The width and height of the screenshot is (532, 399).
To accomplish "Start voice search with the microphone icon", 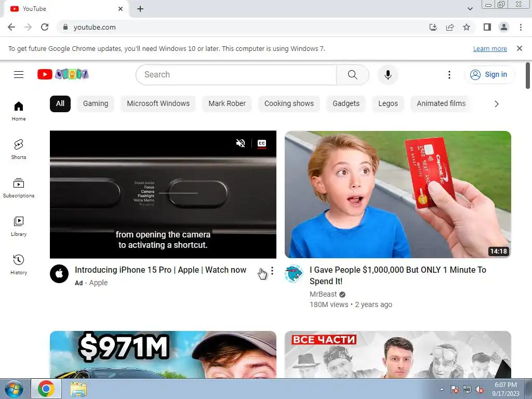I will pos(388,75).
